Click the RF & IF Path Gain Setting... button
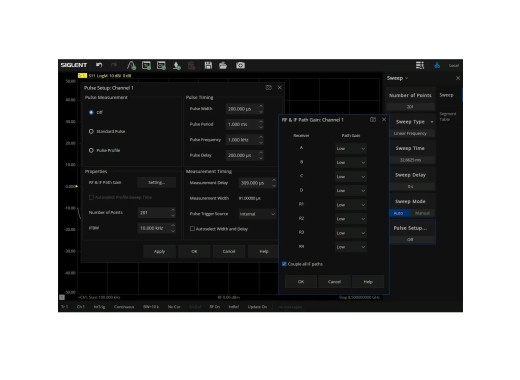 click(x=157, y=182)
